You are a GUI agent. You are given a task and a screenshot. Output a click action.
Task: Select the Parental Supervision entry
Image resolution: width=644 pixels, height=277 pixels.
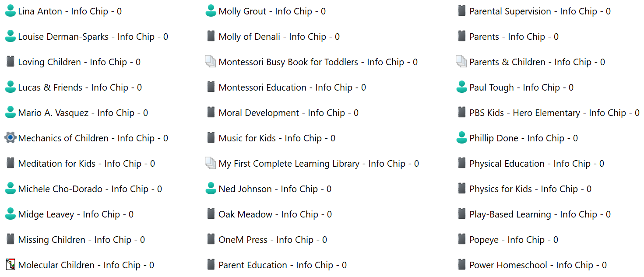pyautogui.click(x=540, y=11)
